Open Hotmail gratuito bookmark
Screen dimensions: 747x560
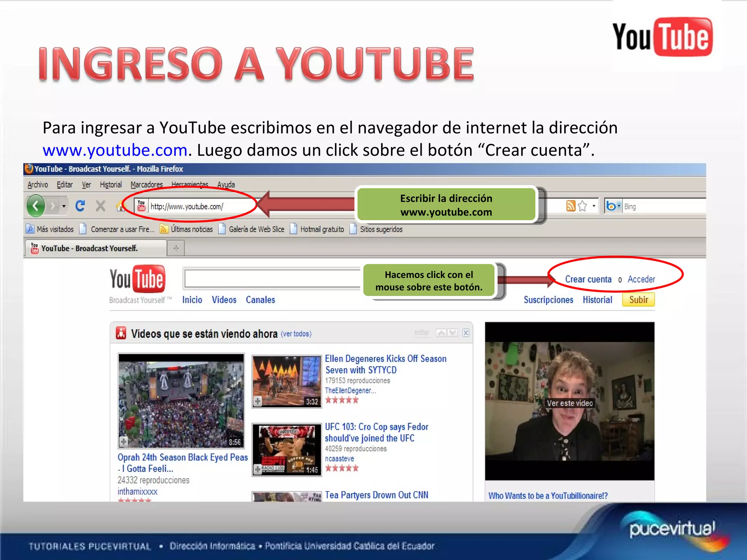coord(317,229)
